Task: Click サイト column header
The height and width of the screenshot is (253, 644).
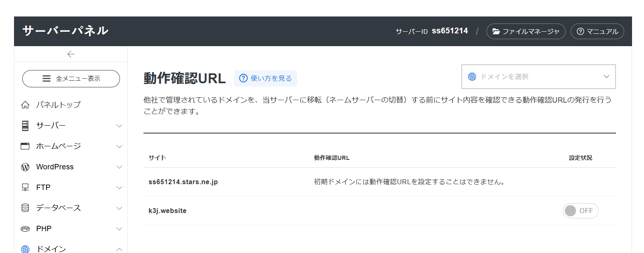Action: pos(157,158)
